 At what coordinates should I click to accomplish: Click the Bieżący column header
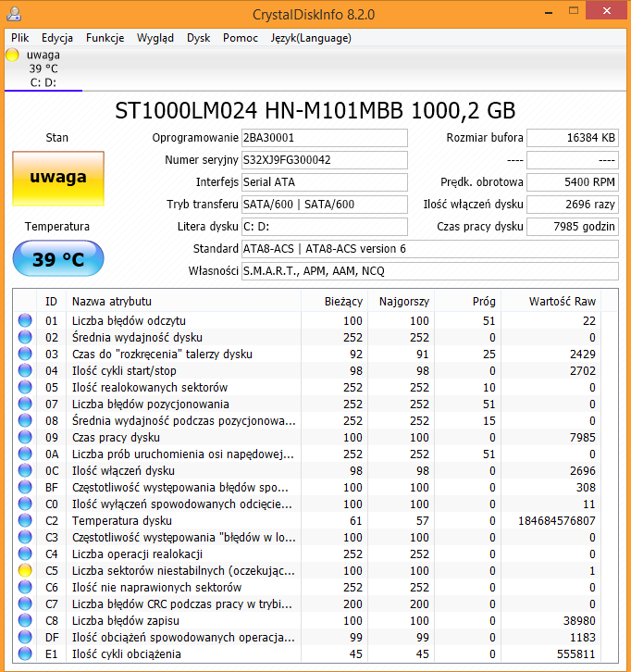[334, 301]
